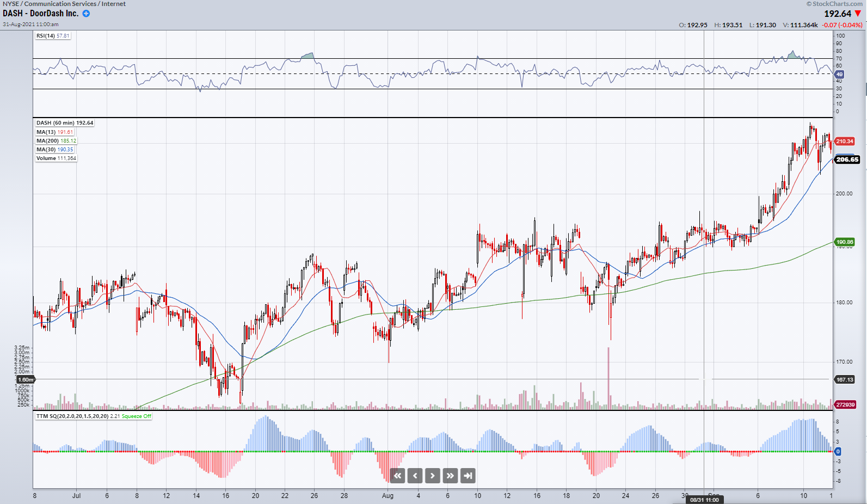Select the MA(200) legend entry
Viewport: 867px width, 504px height.
[x=56, y=141]
